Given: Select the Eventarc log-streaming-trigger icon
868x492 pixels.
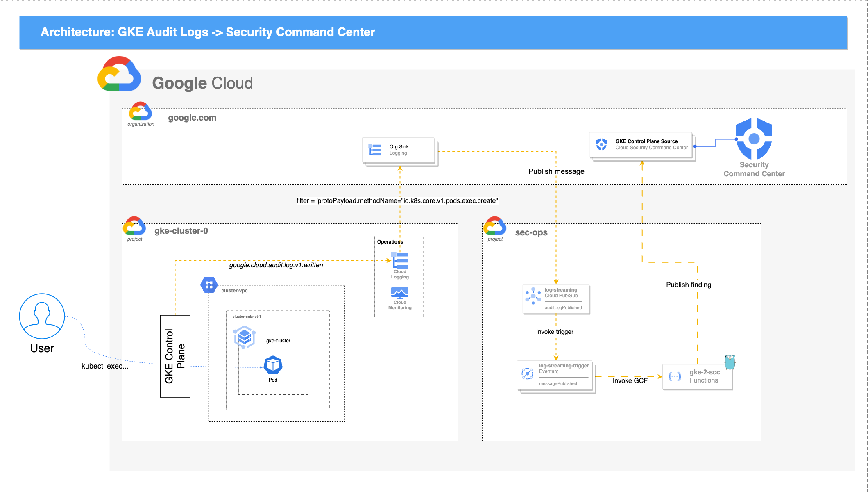Looking at the screenshot, I should 527,374.
